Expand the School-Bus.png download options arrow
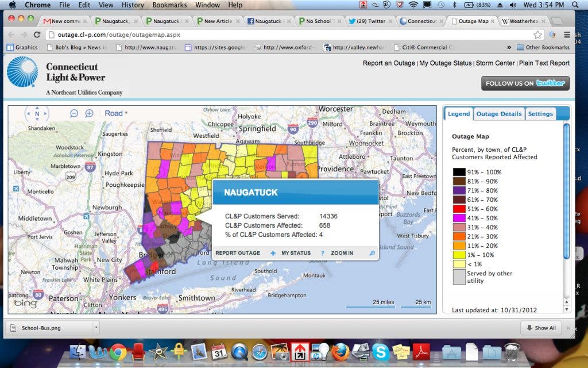 pyautogui.click(x=95, y=328)
